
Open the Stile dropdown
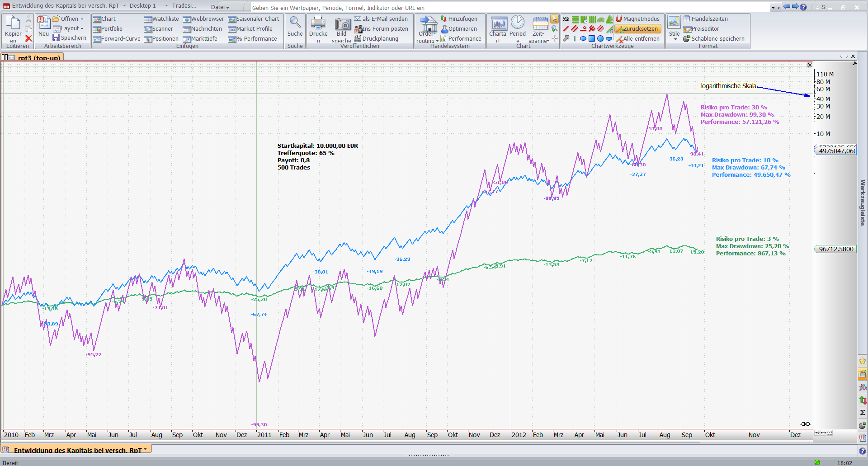click(x=675, y=39)
